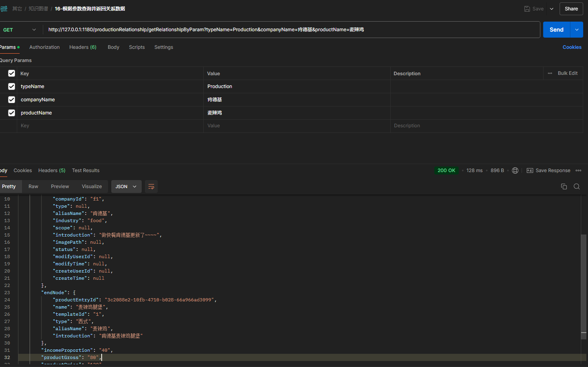Click the search response icon
The width and height of the screenshot is (588, 367).
(x=577, y=187)
